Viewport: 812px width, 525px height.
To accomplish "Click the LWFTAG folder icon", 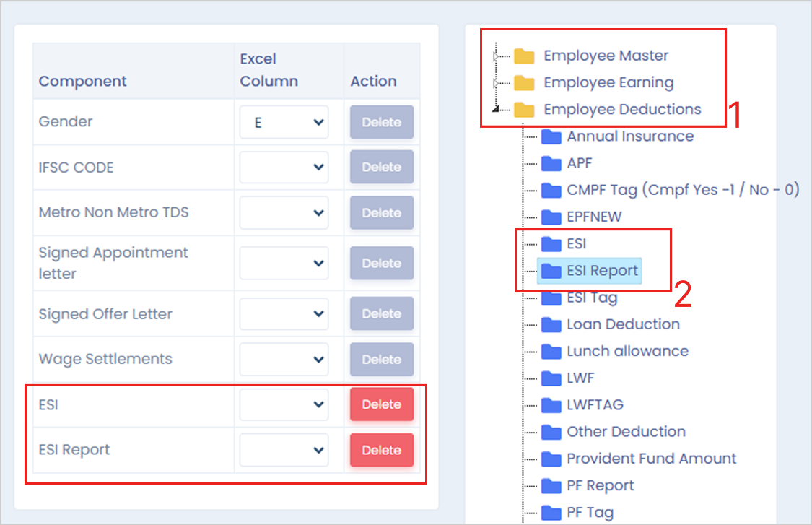I will point(551,405).
